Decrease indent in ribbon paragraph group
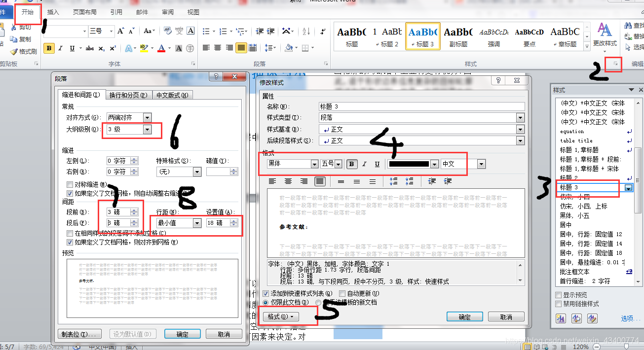Viewport: 644px width, 350px height. (x=259, y=31)
